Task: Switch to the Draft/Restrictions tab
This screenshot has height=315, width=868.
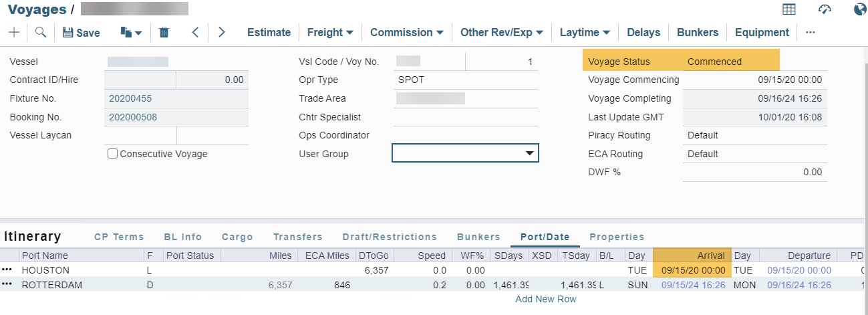Action: click(390, 237)
